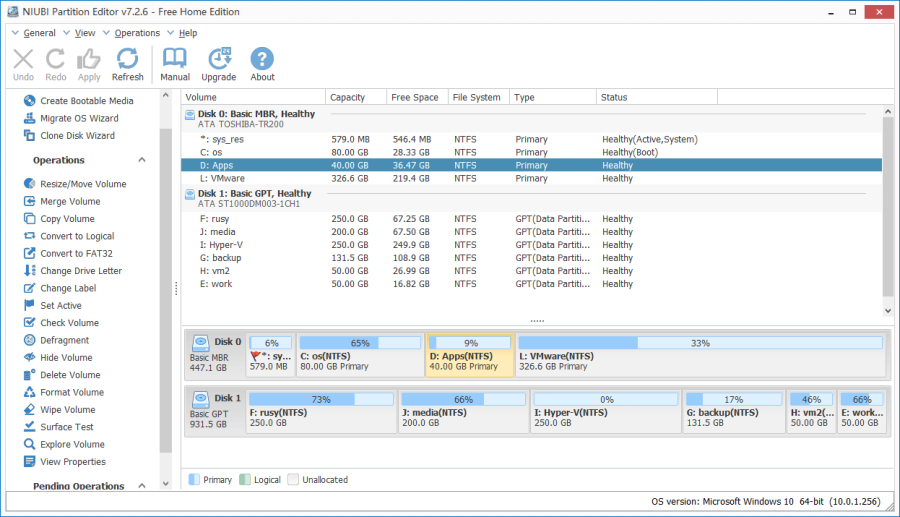Click volume list scrollbar down arrow

pos(888,310)
